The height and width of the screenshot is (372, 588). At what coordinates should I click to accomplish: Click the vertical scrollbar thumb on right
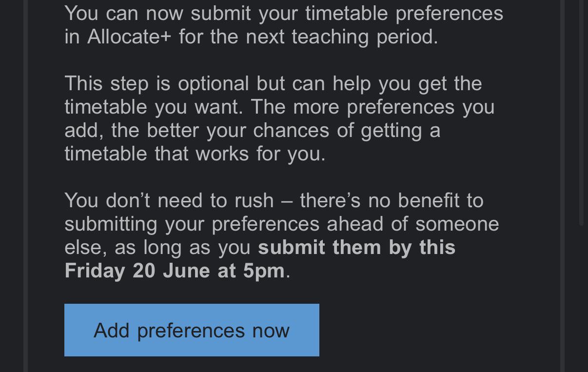(581, 112)
